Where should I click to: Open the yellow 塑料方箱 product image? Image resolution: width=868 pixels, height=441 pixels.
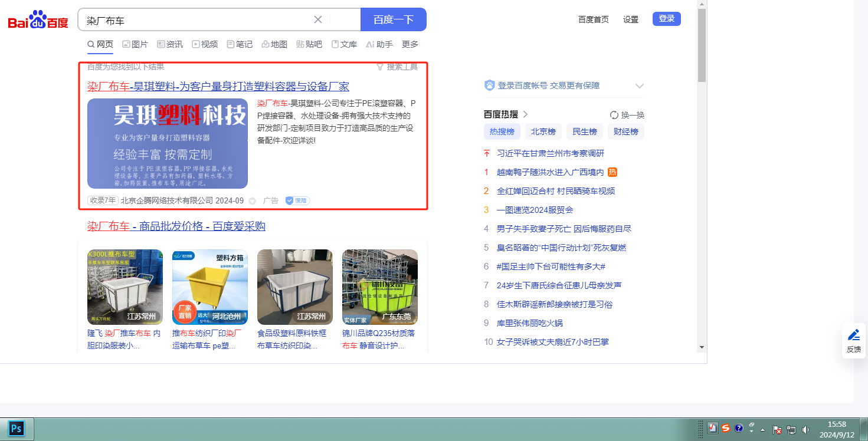click(210, 287)
